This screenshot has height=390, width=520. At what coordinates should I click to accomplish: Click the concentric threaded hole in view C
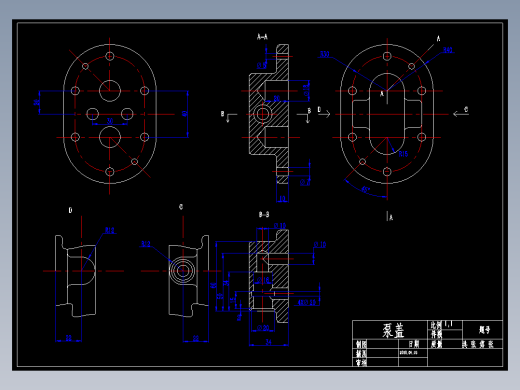point(182,271)
